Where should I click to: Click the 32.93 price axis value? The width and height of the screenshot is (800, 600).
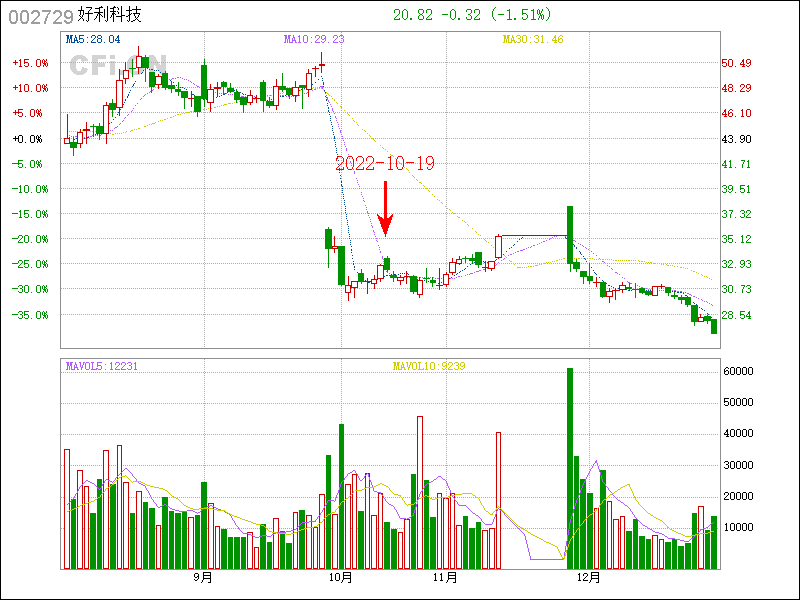[x=736, y=264]
